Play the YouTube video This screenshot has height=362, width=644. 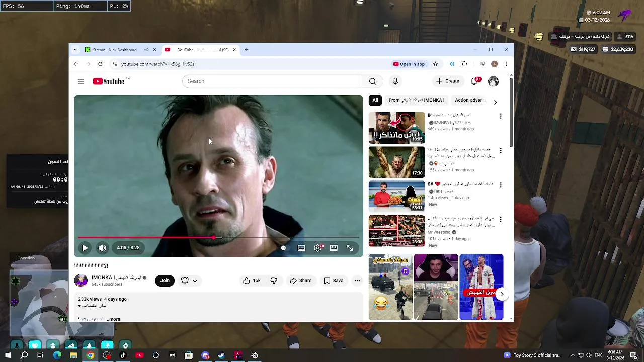click(85, 248)
